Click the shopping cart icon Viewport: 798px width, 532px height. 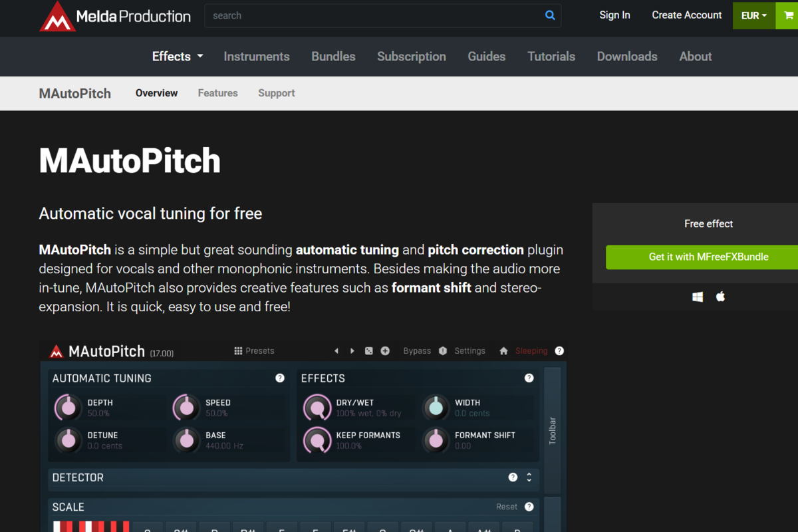[788, 15]
